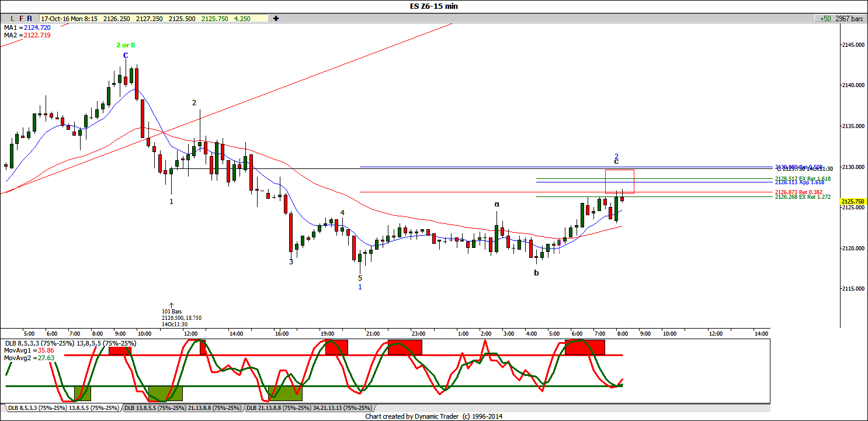Click the wave 'a' label
This screenshot has width=868, height=421.
[x=497, y=203]
